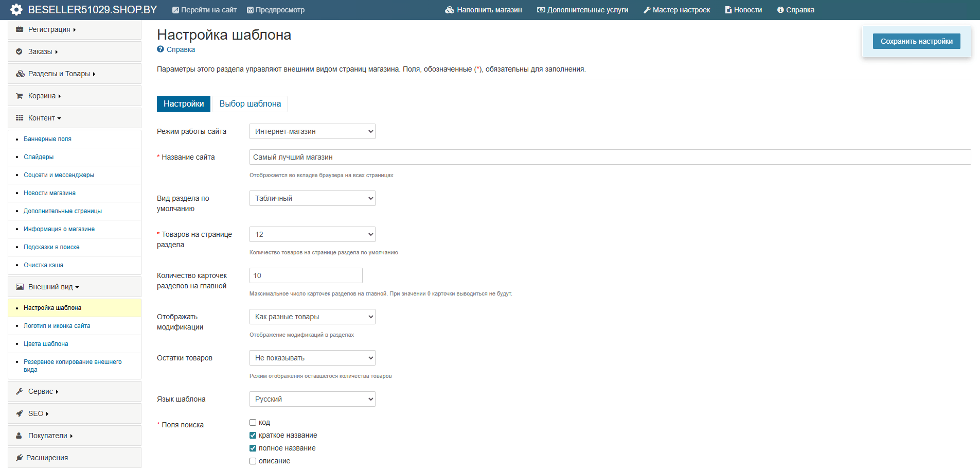The width and height of the screenshot is (980, 468).
Task: Click the rocket icon next to SEO
Action: [x=20, y=413]
